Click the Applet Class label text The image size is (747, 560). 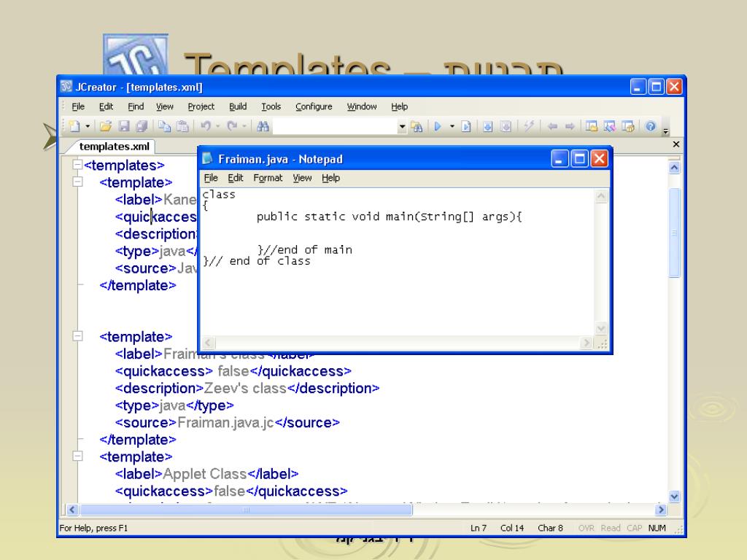(205, 474)
